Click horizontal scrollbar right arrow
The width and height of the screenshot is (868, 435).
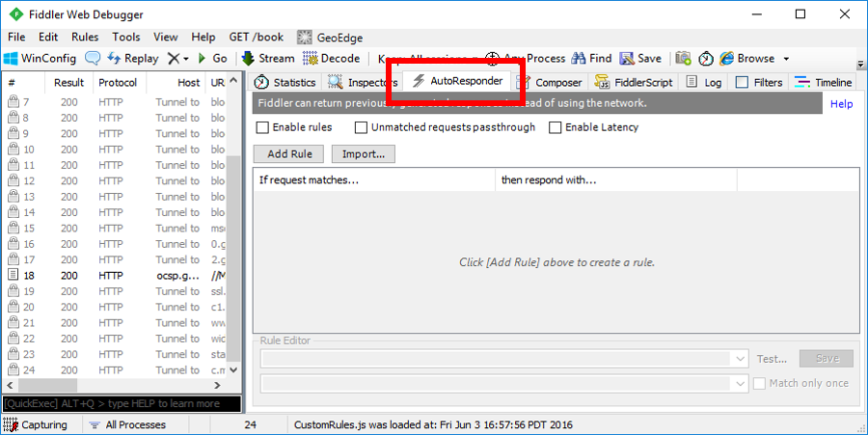pos(217,385)
